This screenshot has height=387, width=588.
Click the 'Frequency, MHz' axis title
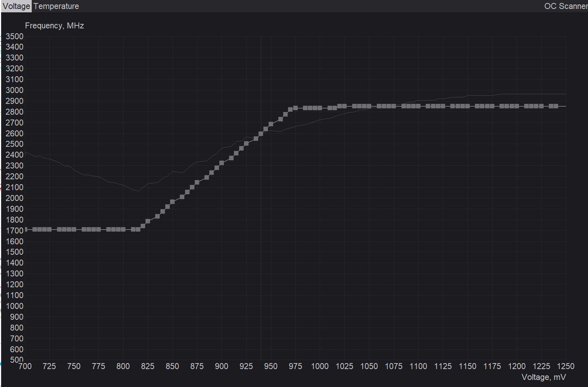point(54,26)
